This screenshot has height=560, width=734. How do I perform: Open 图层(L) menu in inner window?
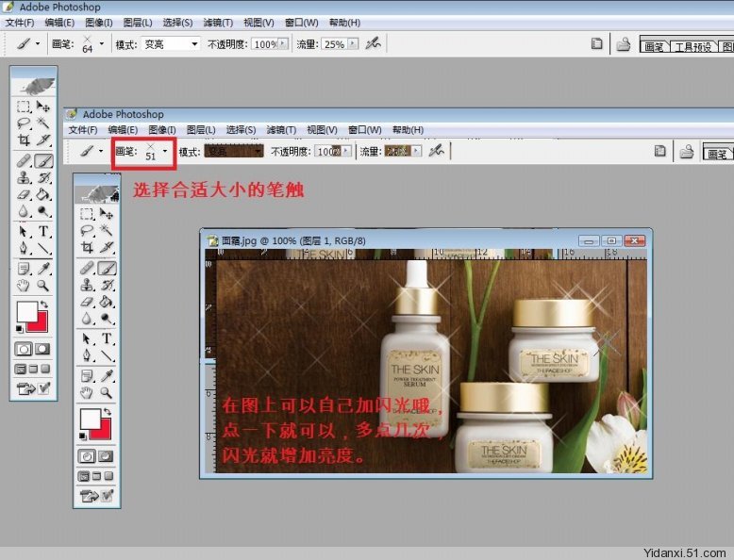coord(201,129)
